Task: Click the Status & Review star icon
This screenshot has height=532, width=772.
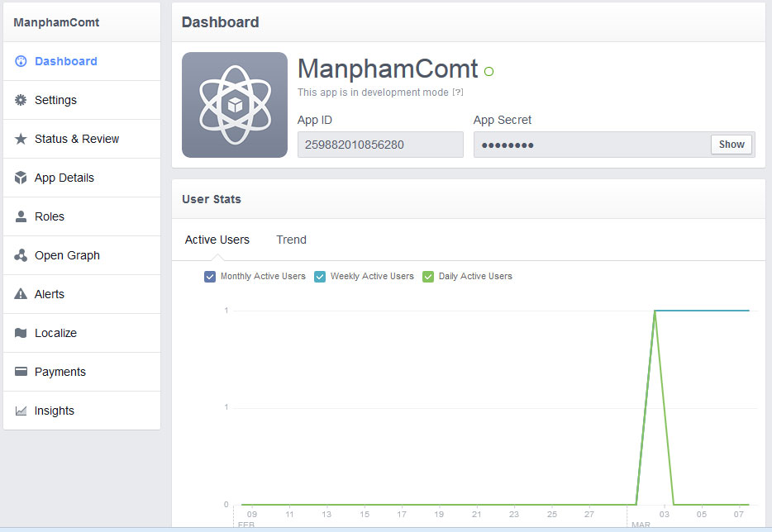Action: (x=21, y=139)
